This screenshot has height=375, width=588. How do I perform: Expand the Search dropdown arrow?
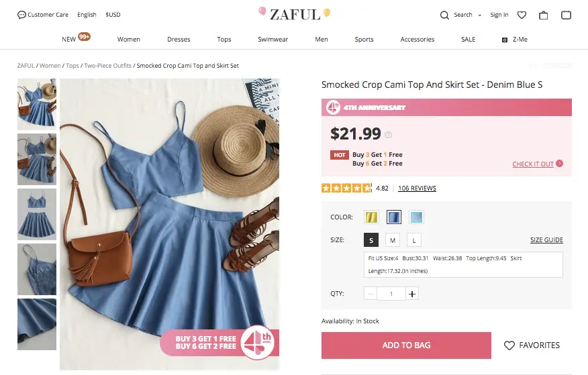tap(479, 15)
